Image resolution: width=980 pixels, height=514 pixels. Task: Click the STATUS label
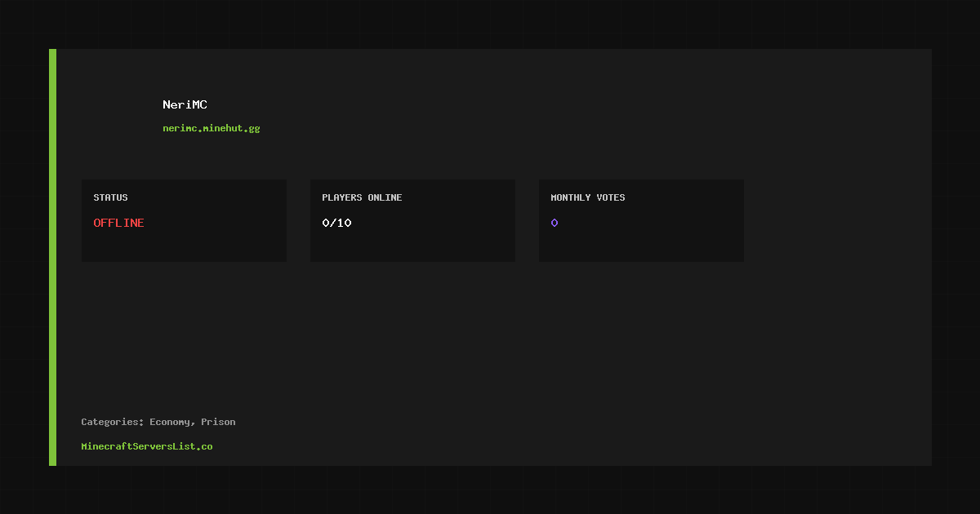(110, 197)
